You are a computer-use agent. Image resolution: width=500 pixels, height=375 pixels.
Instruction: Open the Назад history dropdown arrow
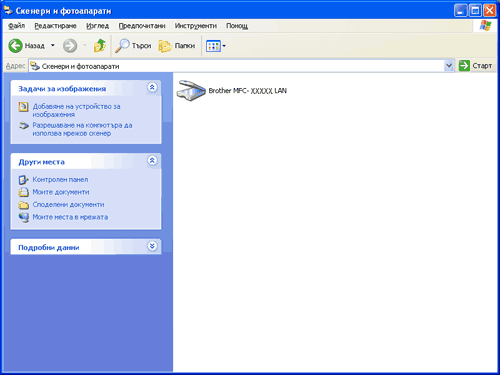point(53,45)
